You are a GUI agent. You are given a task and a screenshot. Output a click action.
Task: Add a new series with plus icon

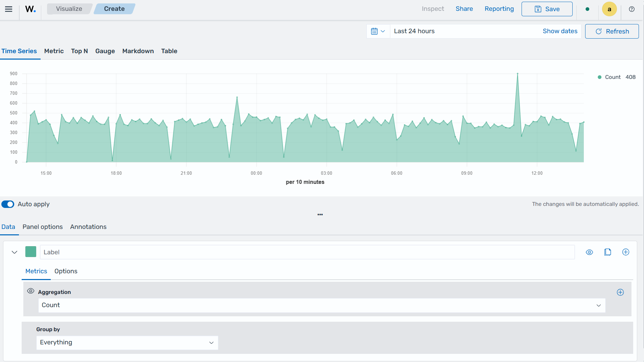pyautogui.click(x=626, y=252)
